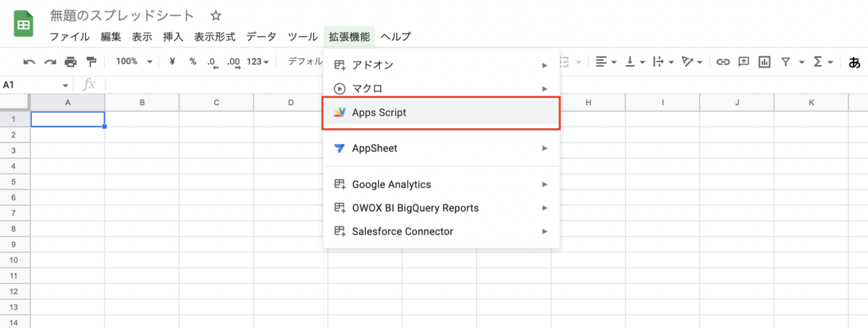Screen dimensions: 868x328
Task: Format as percent
Action: point(192,62)
